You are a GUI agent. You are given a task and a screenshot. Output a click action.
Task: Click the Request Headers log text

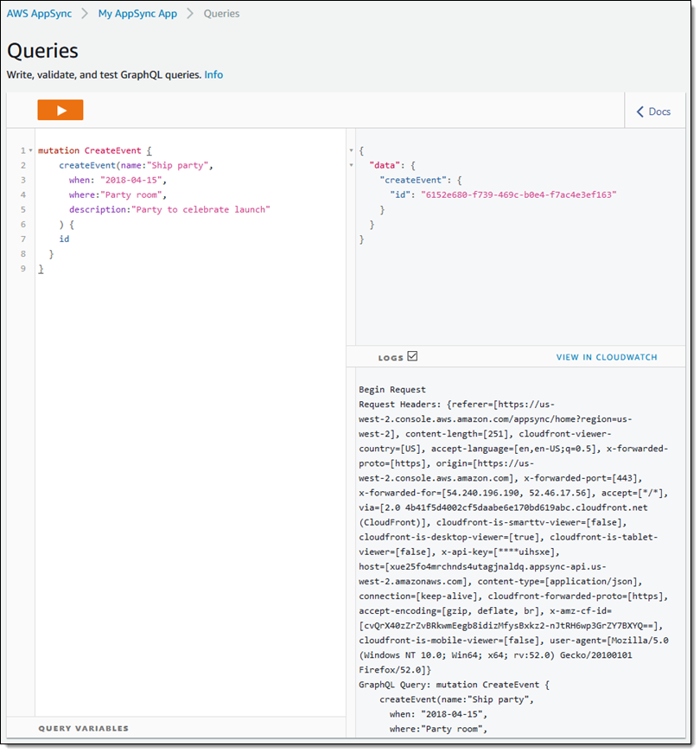(x=401, y=404)
